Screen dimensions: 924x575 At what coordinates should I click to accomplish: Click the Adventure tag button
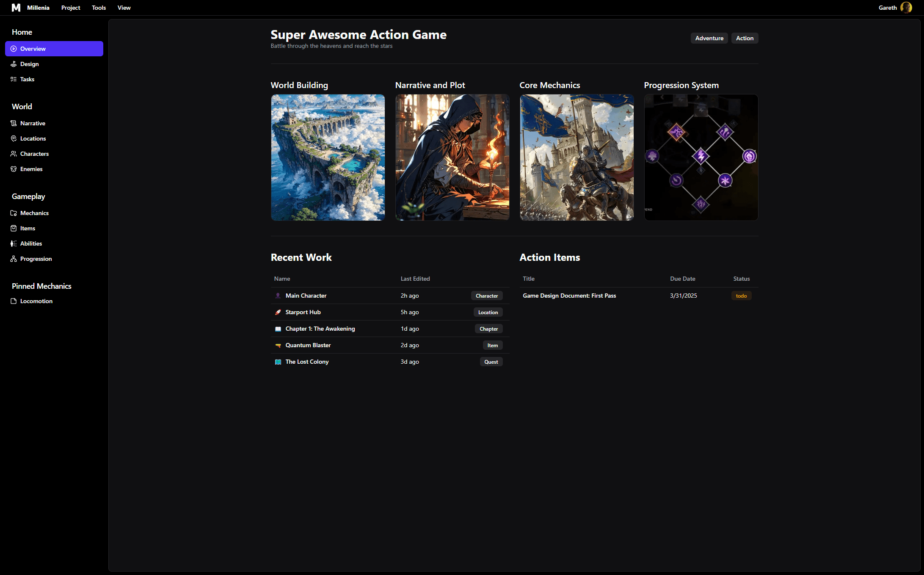click(709, 38)
